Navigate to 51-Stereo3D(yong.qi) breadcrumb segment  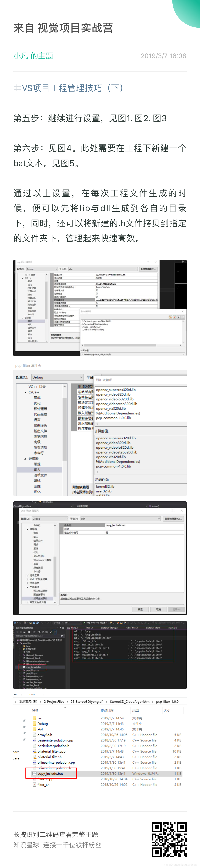[87, 702]
